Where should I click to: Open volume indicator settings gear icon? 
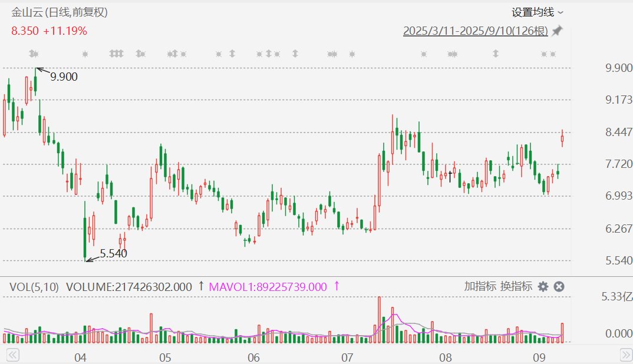543,286
